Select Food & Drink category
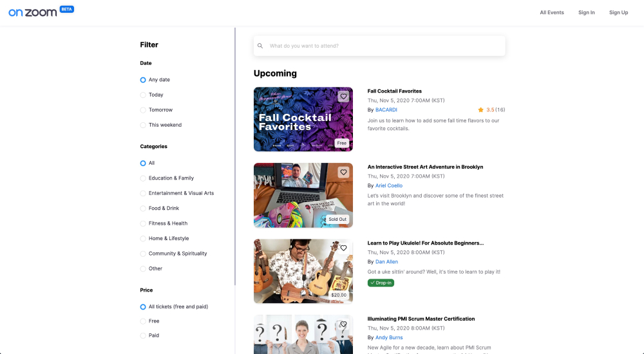The height and width of the screenshot is (354, 644). tap(159, 208)
